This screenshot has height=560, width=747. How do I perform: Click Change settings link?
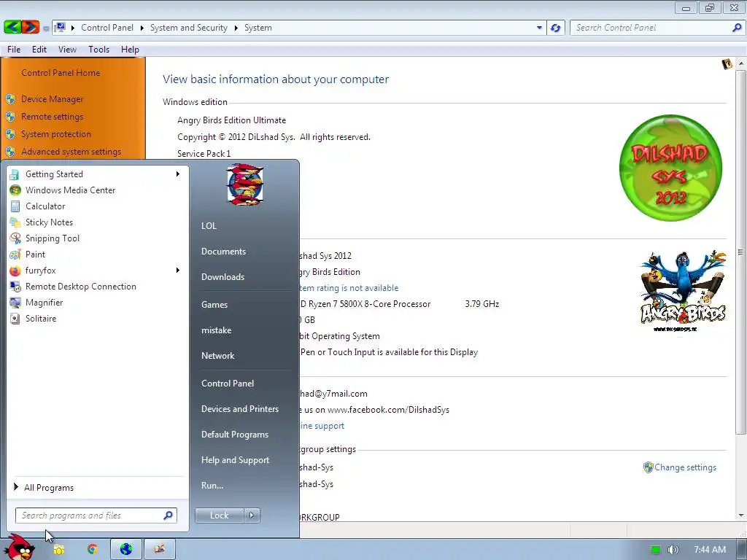[x=685, y=467]
